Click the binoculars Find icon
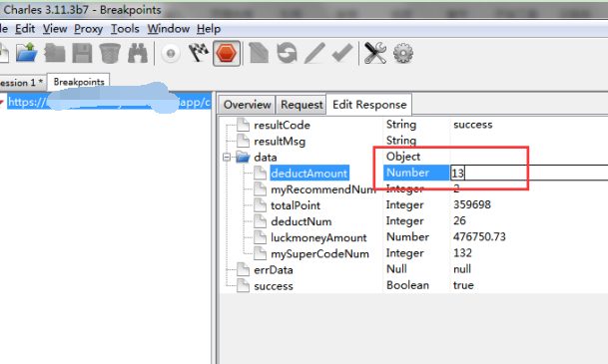The image size is (608, 364). (138, 53)
